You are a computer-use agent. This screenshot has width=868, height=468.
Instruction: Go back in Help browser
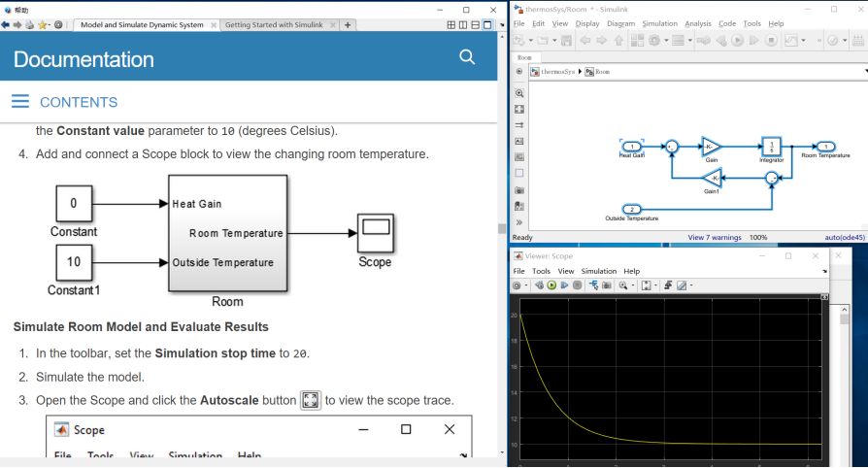click(5, 25)
